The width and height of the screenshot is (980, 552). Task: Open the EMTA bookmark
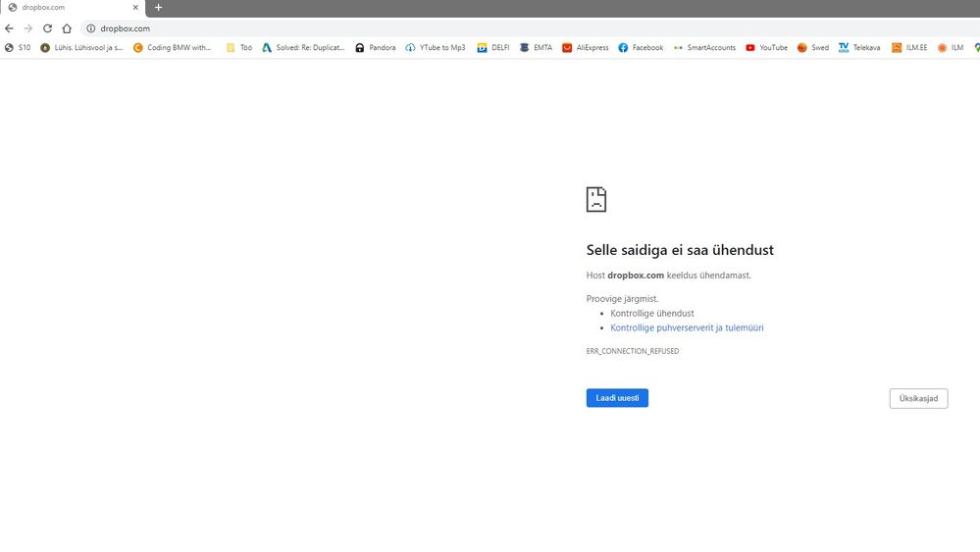click(x=537, y=47)
